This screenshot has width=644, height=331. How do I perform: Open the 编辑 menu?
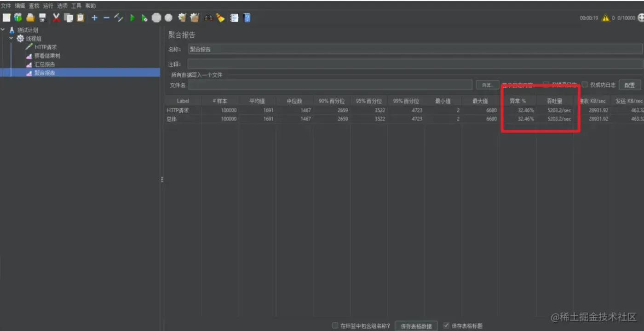(20, 6)
